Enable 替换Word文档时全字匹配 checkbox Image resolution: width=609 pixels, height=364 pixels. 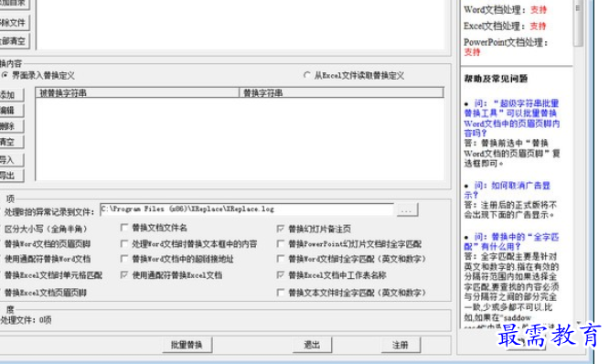(281, 259)
